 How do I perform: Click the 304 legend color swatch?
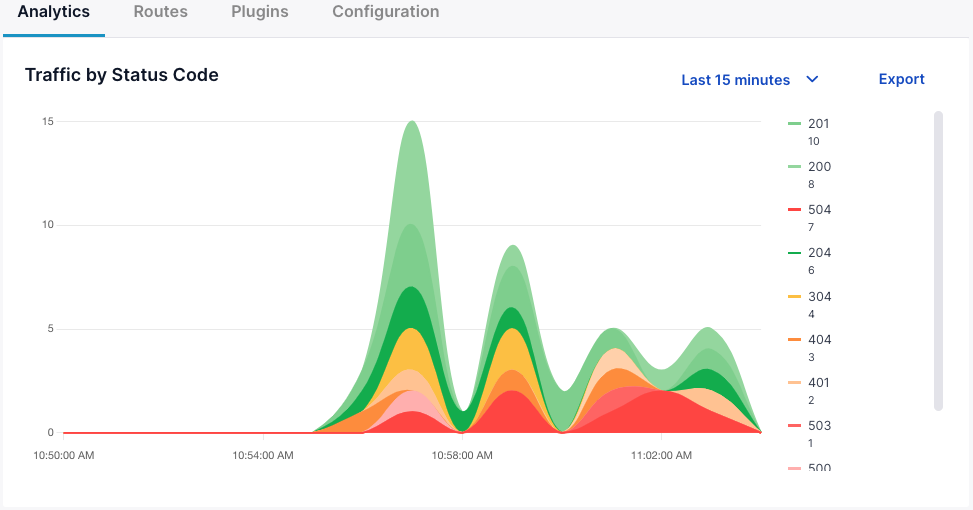tap(794, 297)
